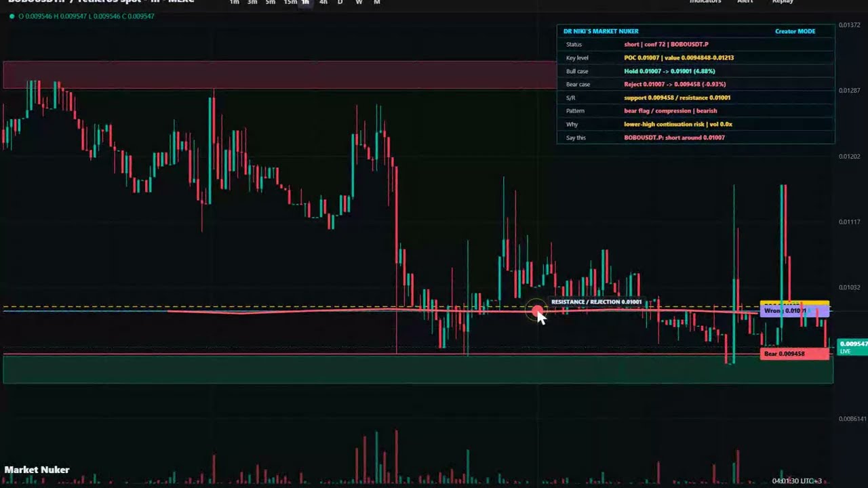Click the 'Creator MODE' label
This screenshot has height=488, width=868.
(795, 31)
